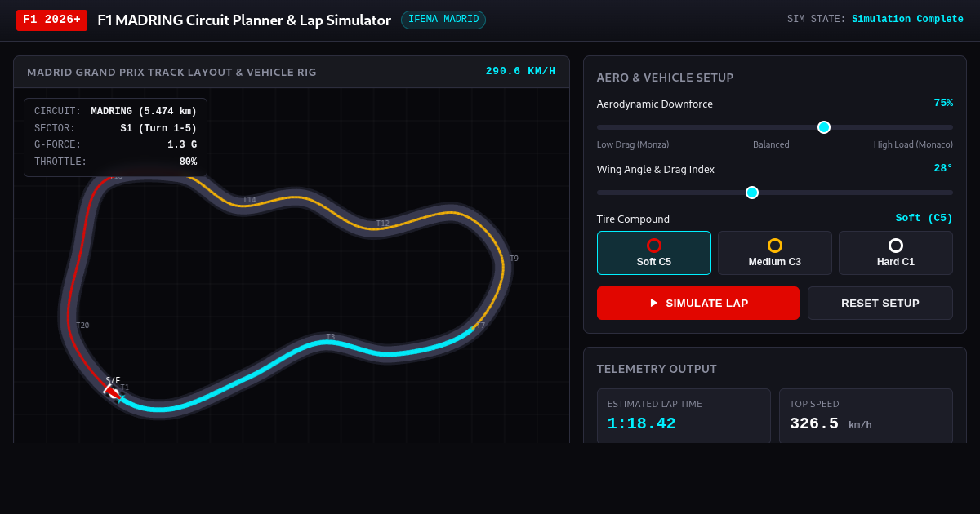
Task: Select the Medium C3 tire compound
Action: (775, 253)
